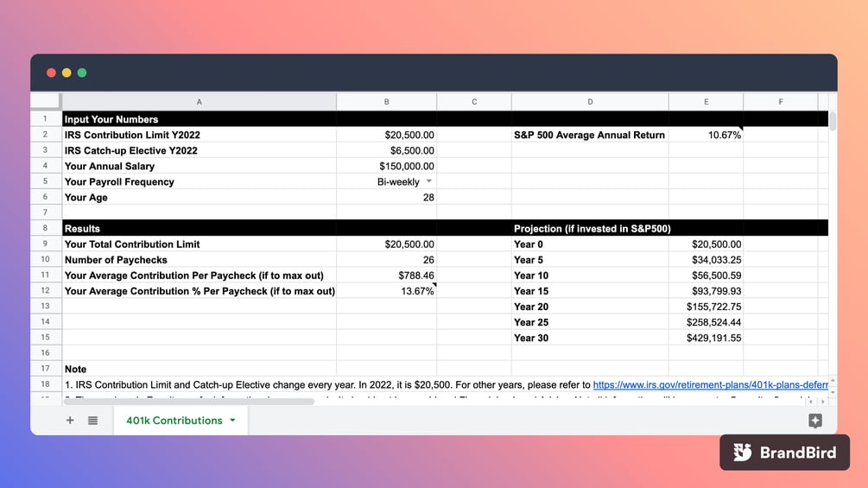The width and height of the screenshot is (868, 488).
Task: Select the age value 28
Action: tap(386, 198)
